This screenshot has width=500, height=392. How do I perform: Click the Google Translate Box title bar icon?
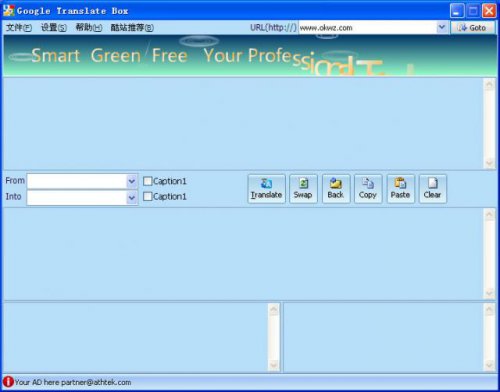pos(8,10)
